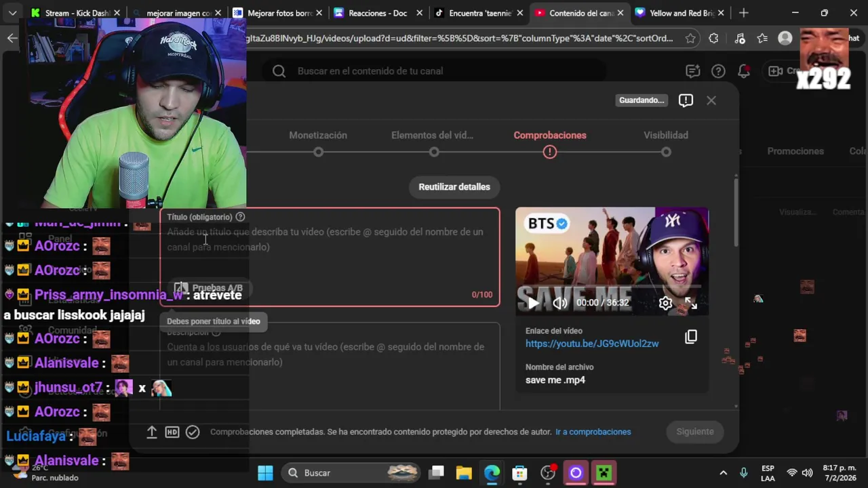Expand the video preview to fullscreen

691,303
